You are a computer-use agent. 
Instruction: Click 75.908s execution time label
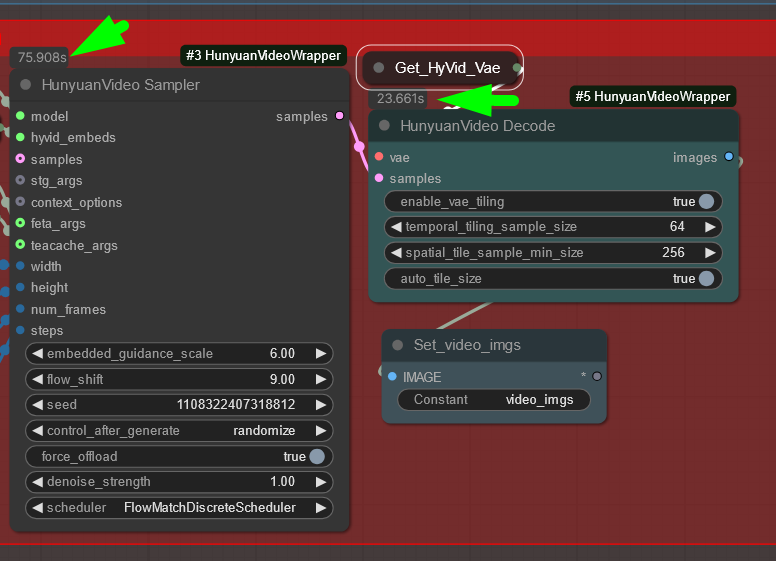[42, 57]
